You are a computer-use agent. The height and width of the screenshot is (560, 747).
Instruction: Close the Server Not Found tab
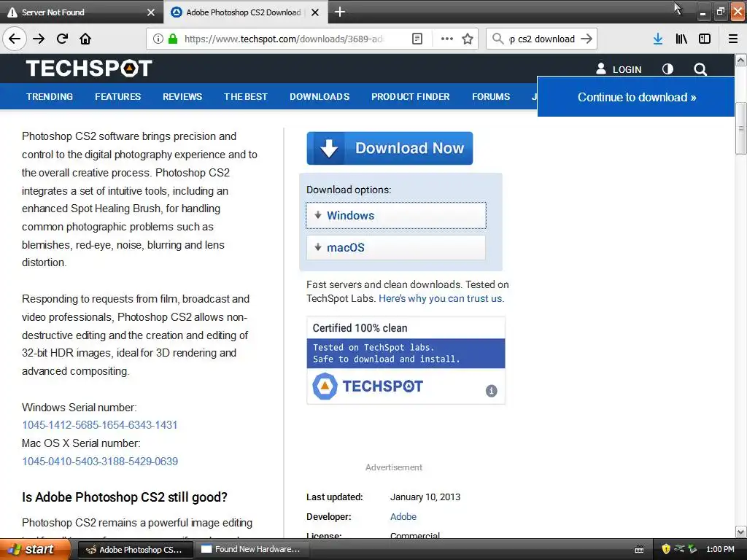151,12
